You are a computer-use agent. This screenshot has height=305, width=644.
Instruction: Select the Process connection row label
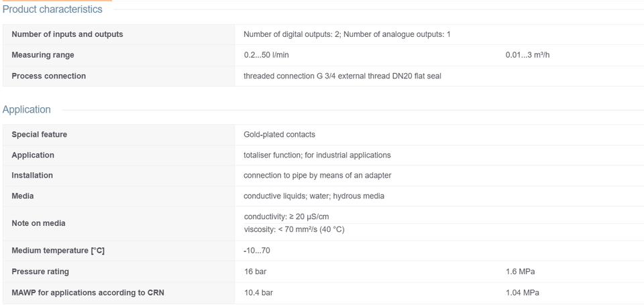tap(49, 76)
